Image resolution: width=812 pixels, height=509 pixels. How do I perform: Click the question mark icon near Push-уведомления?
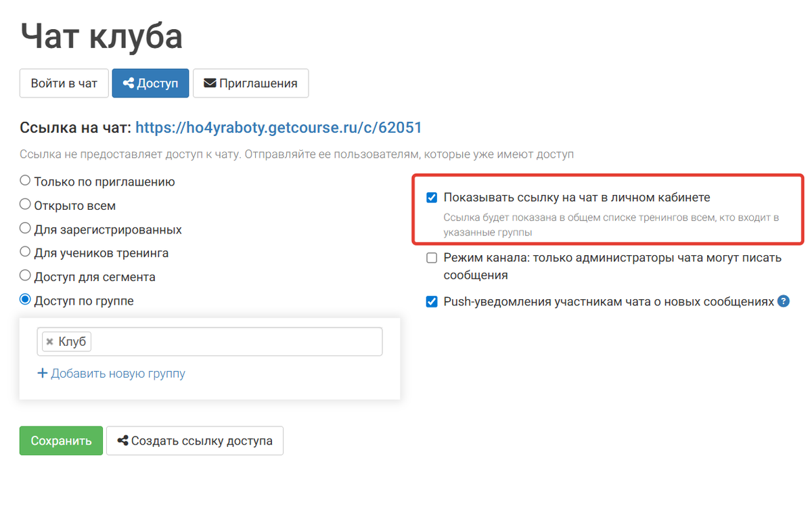pos(784,301)
